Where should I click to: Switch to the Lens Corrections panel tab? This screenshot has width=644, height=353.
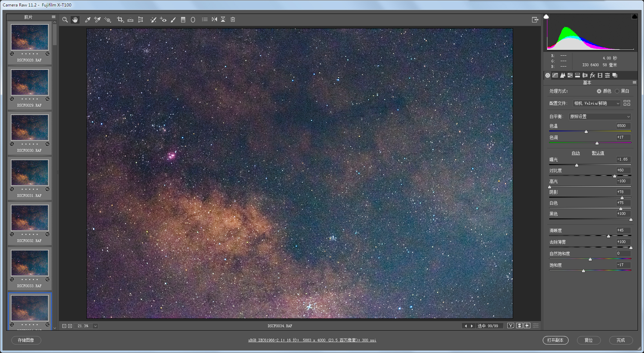[585, 75]
